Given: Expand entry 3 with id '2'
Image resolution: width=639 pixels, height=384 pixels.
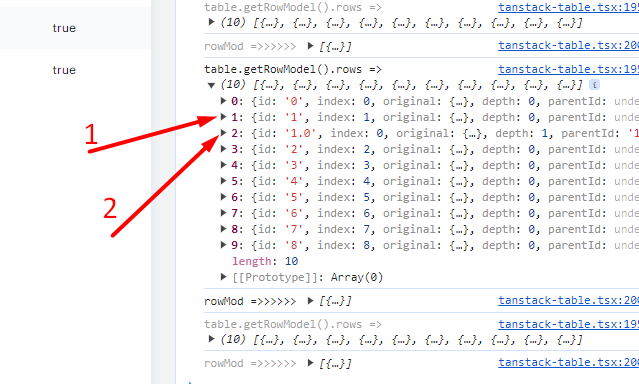Looking at the screenshot, I should click(x=223, y=149).
